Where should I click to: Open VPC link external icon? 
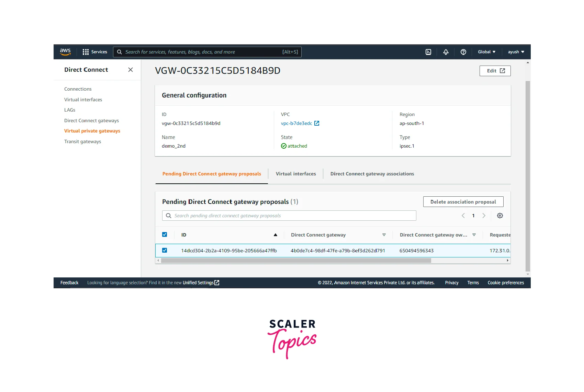317,123
